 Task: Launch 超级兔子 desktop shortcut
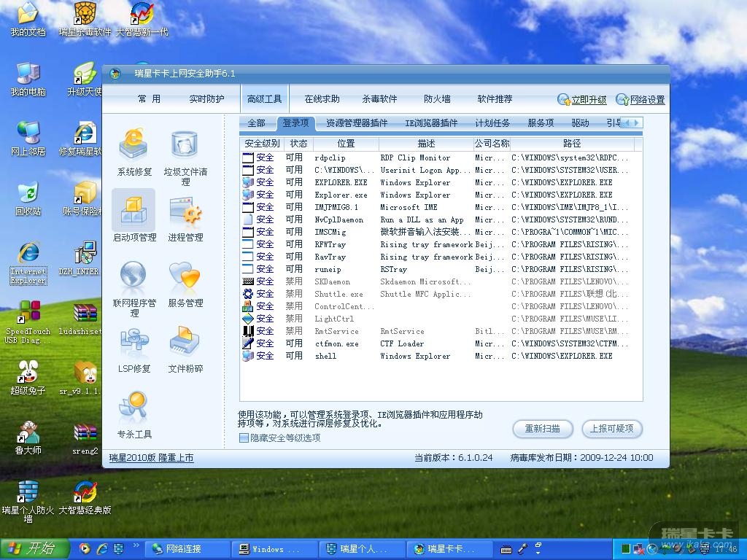tap(28, 378)
